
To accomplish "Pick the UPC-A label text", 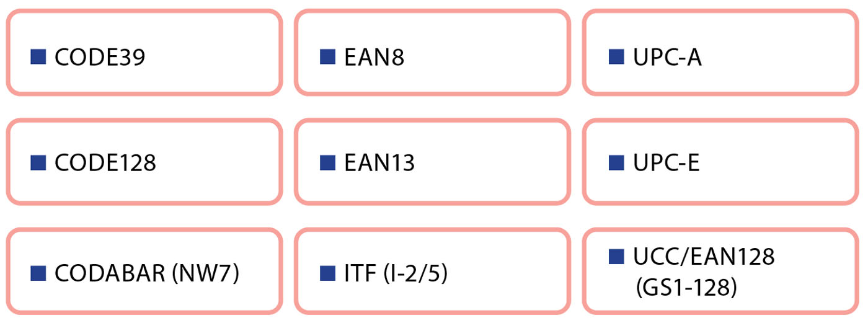I will (x=668, y=58).
